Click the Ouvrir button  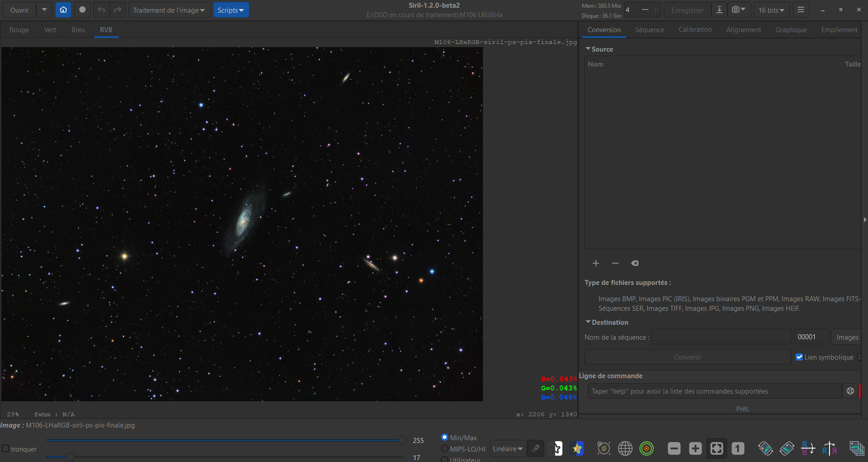coord(19,10)
